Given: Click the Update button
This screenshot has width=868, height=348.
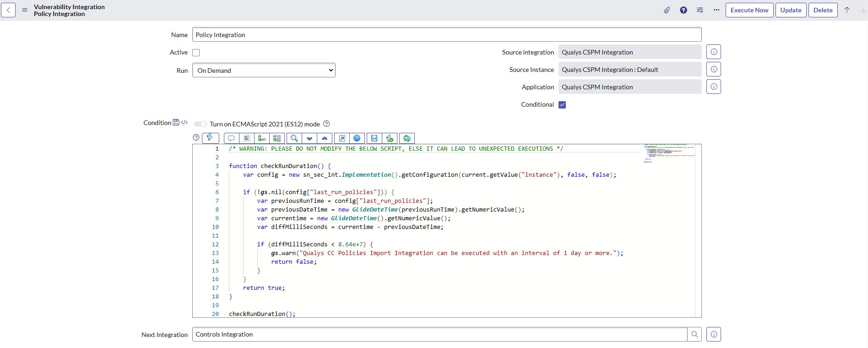Looking at the screenshot, I should (x=791, y=10).
